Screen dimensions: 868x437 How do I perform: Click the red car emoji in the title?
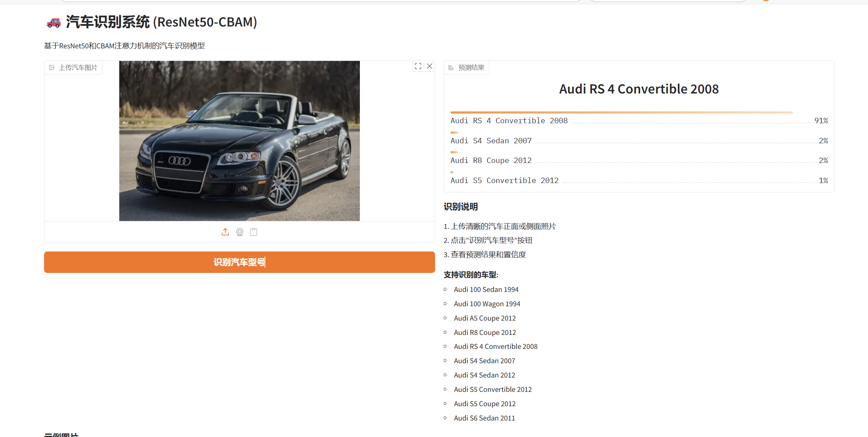54,23
